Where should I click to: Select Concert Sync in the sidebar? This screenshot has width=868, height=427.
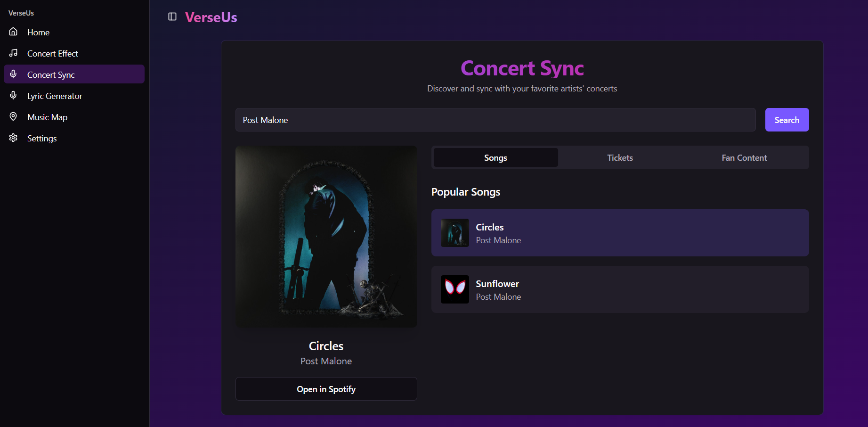(74, 74)
